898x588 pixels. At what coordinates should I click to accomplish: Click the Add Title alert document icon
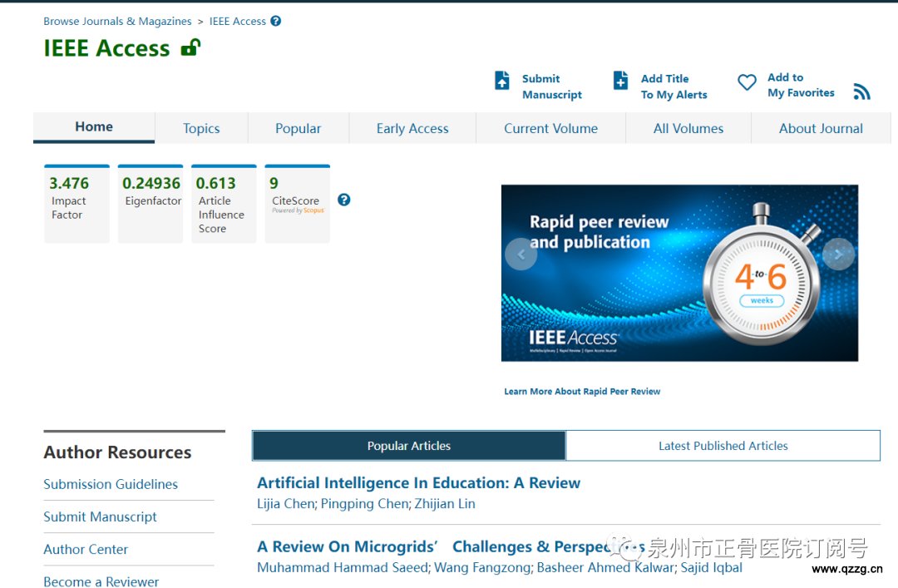pos(620,80)
